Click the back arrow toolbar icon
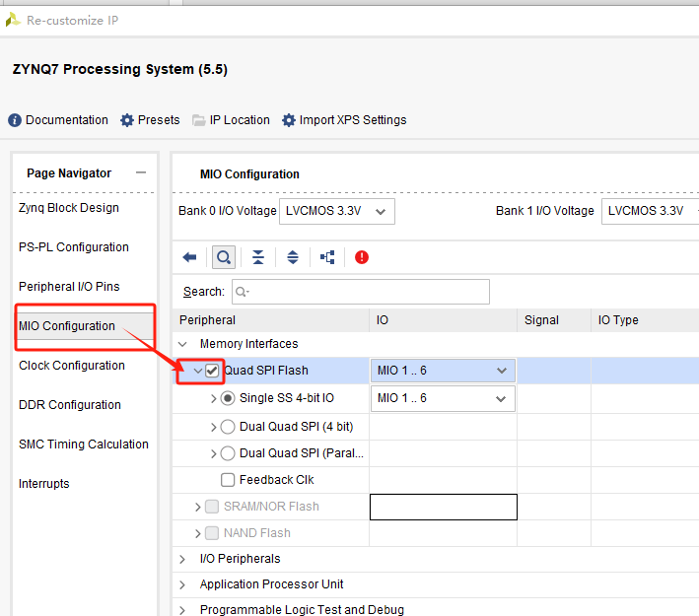 coord(190,257)
